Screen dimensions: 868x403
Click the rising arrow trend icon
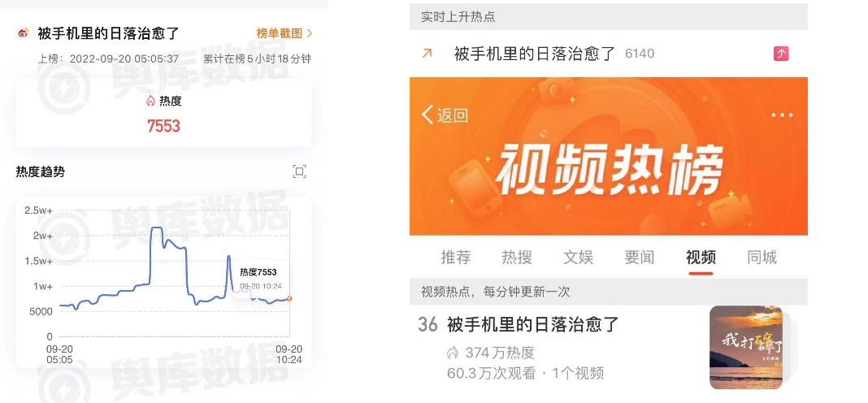tap(427, 53)
